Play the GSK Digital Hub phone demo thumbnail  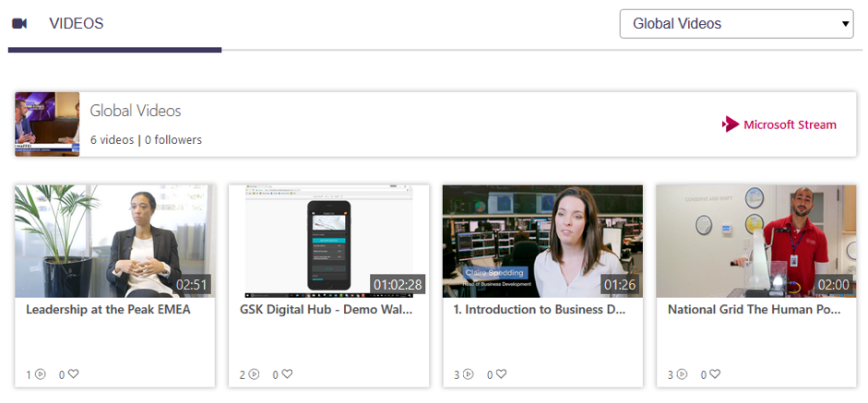(x=328, y=240)
